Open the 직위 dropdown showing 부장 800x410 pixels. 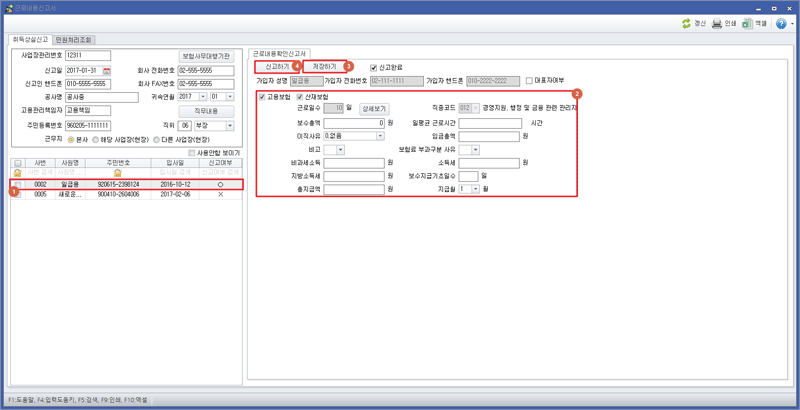click(229, 126)
